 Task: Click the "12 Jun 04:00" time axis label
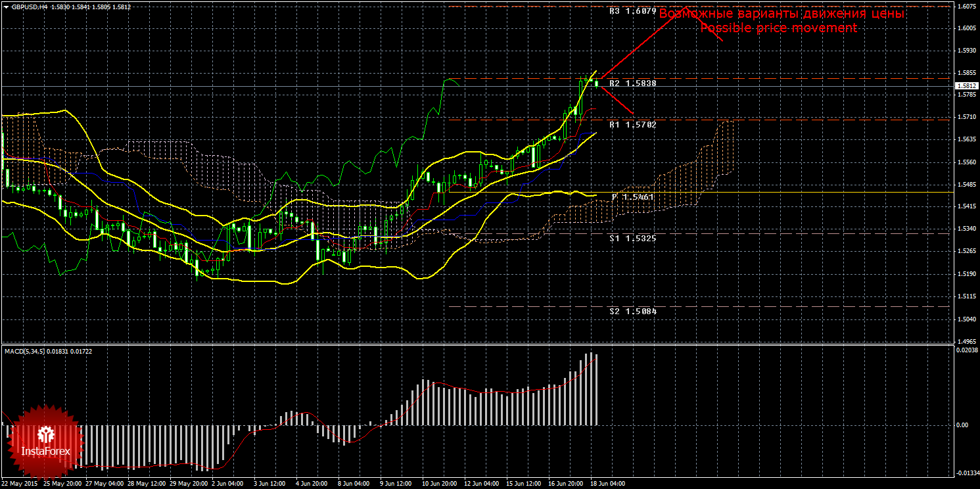(x=481, y=484)
